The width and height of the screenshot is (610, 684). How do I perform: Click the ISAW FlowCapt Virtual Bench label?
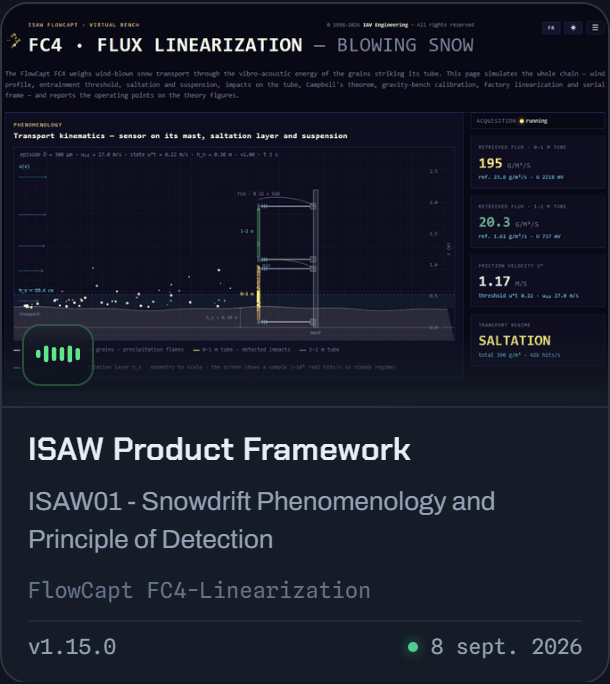(84, 25)
